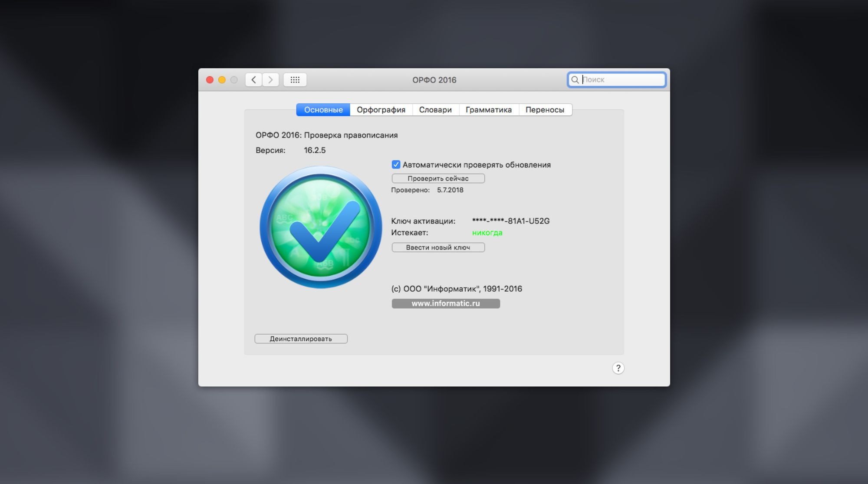The image size is (868, 484).
Task: Select the Основные tab
Action: click(x=322, y=109)
